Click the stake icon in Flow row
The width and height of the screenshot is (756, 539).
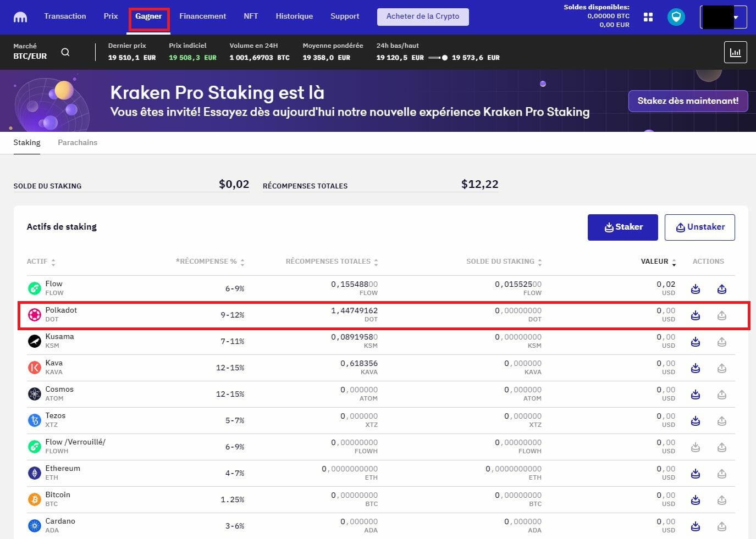coord(696,289)
